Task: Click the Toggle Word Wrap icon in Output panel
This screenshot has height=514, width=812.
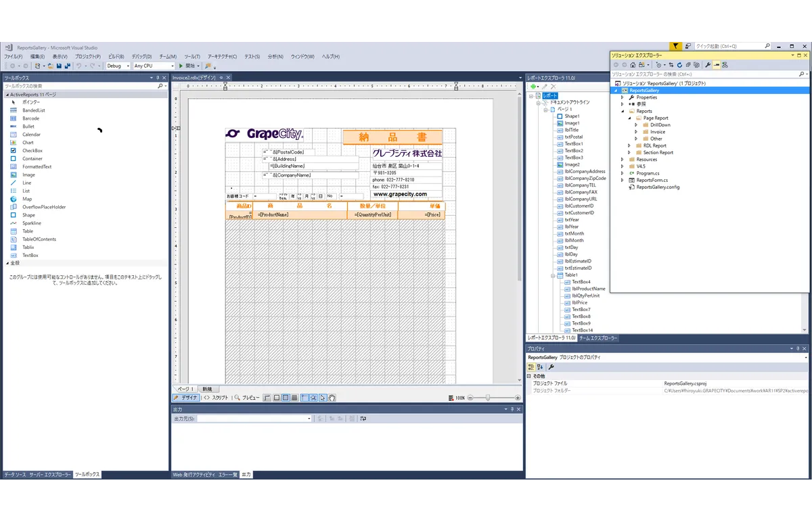Action: [x=363, y=419]
